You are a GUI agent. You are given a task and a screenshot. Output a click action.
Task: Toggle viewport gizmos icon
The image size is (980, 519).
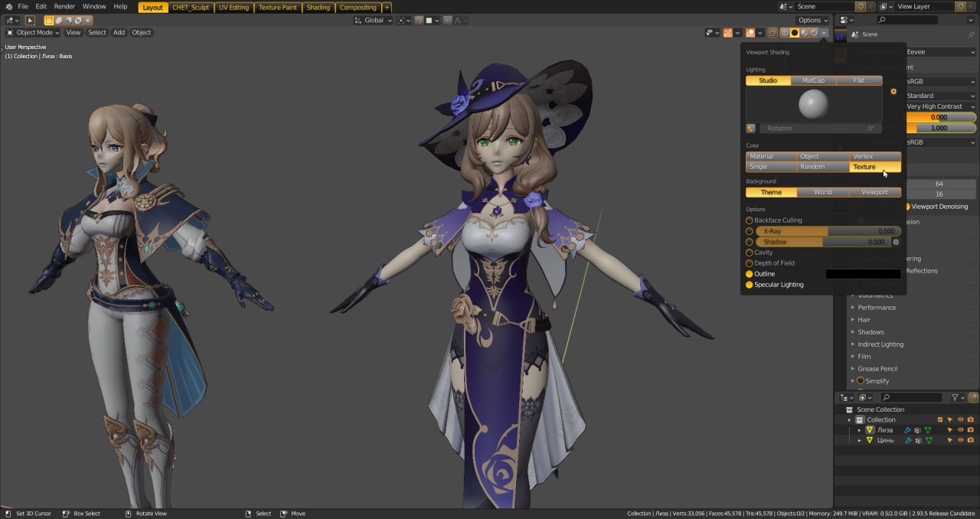[x=727, y=33]
